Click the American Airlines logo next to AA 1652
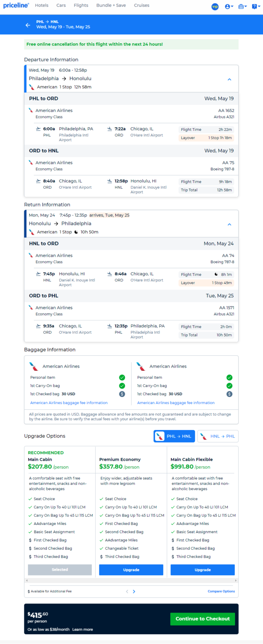This screenshot has height=644, width=263. point(31,110)
